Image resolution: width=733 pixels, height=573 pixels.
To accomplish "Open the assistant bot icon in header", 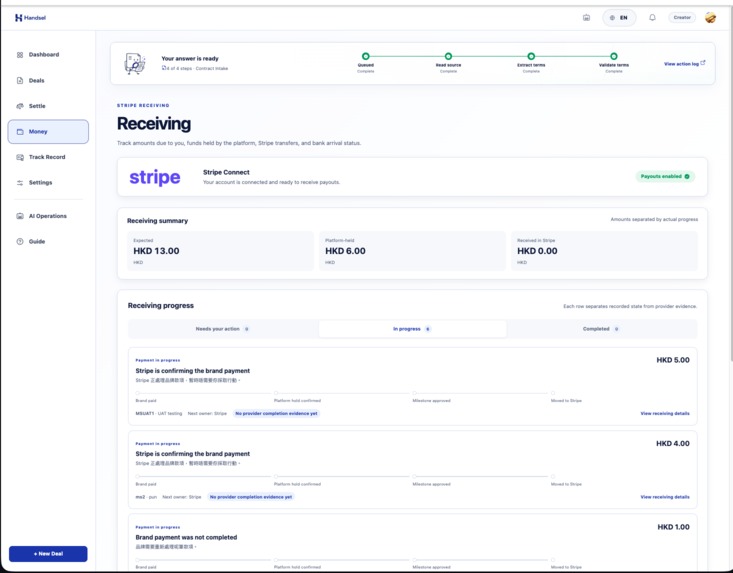I will 586,18.
